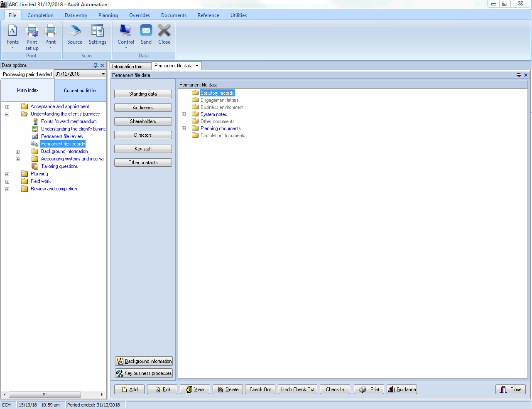Viewport: 532px width, 409px height.
Task: Expand Background information tree node
Action: [17, 152]
